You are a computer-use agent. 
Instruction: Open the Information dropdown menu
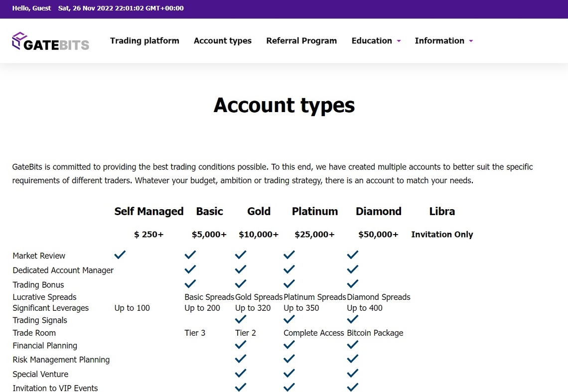(444, 40)
